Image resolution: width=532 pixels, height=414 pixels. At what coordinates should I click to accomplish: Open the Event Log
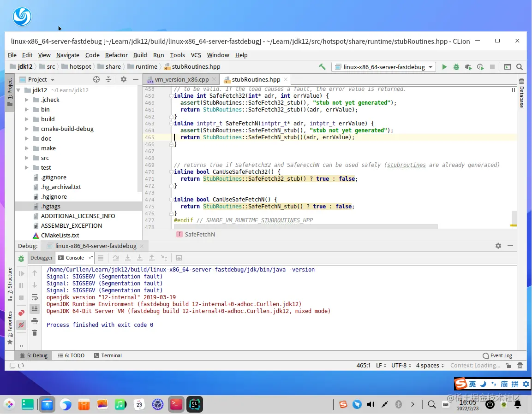click(x=497, y=355)
